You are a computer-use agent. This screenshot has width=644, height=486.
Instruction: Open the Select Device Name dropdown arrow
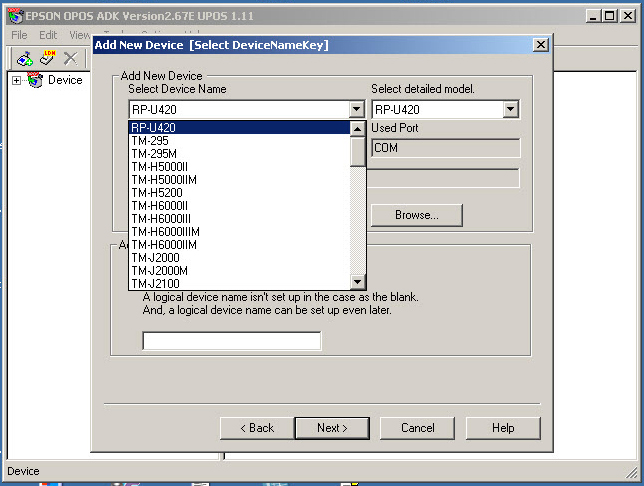(x=356, y=109)
